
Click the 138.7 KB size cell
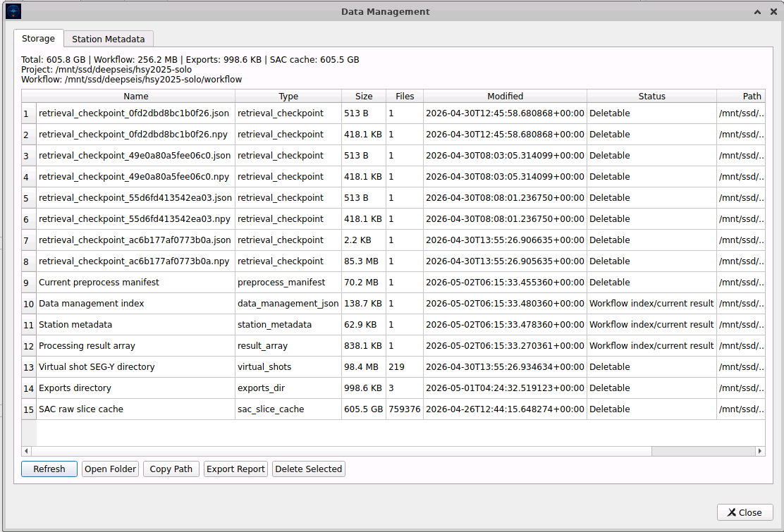pyautogui.click(x=364, y=304)
